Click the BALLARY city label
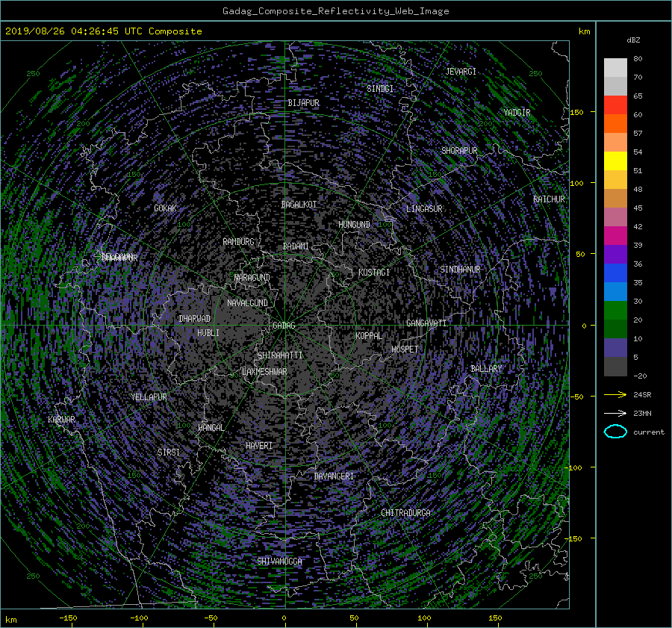Viewport: 672px width, 628px height. pyautogui.click(x=486, y=369)
